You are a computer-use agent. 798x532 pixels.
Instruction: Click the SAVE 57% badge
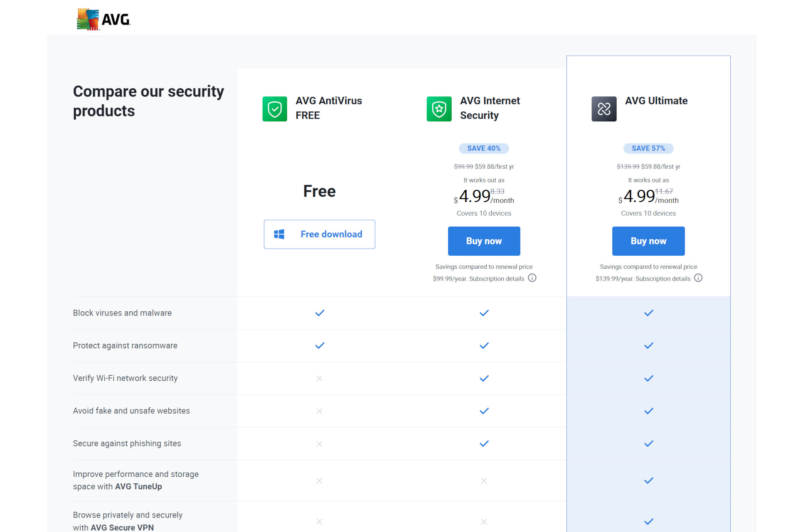click(648, 148)
